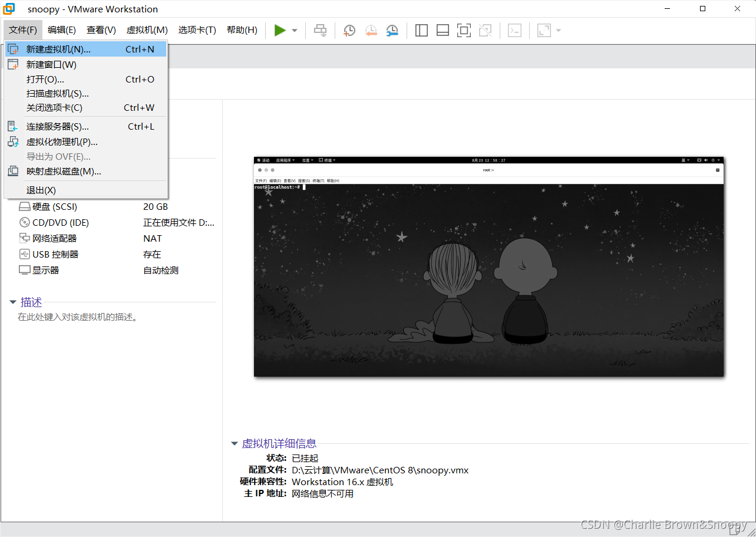Click the 存在 USB controller value

coord(152,255)
